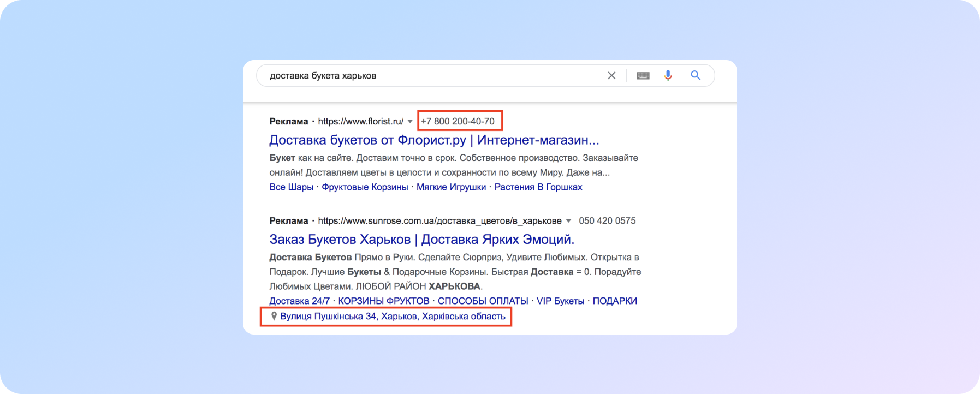Viewport: 980px width, 394px height.
Task: Start voice search with microphone icon
Action: [x=668, y=76]
